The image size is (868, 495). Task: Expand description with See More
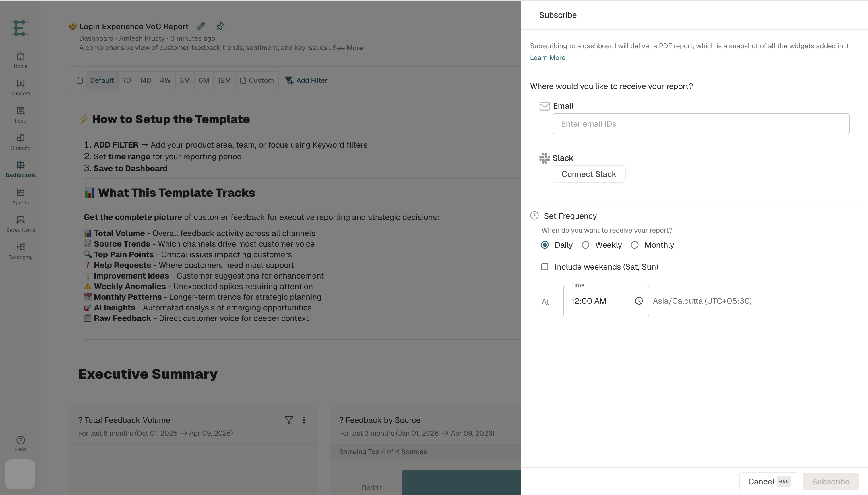click(x=348, y=48)
